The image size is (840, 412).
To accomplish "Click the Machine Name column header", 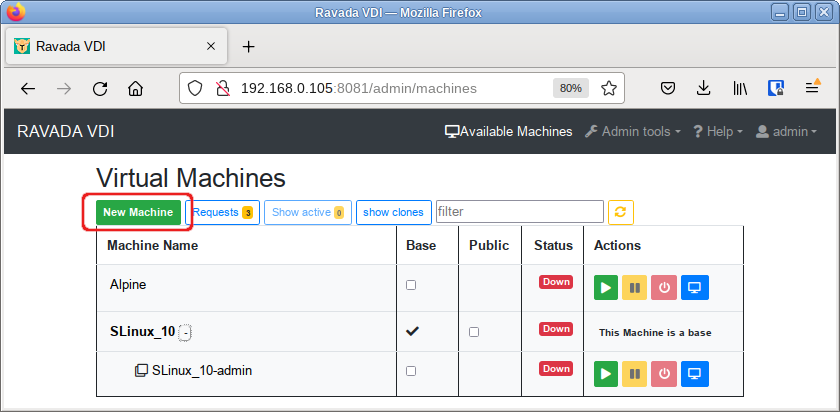I will point(153,245).
